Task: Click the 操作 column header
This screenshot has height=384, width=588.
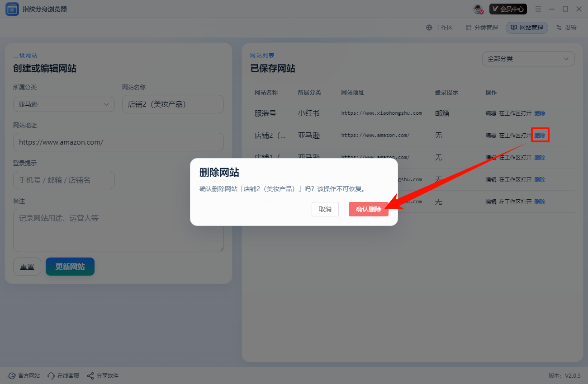Action: [491, 92]
